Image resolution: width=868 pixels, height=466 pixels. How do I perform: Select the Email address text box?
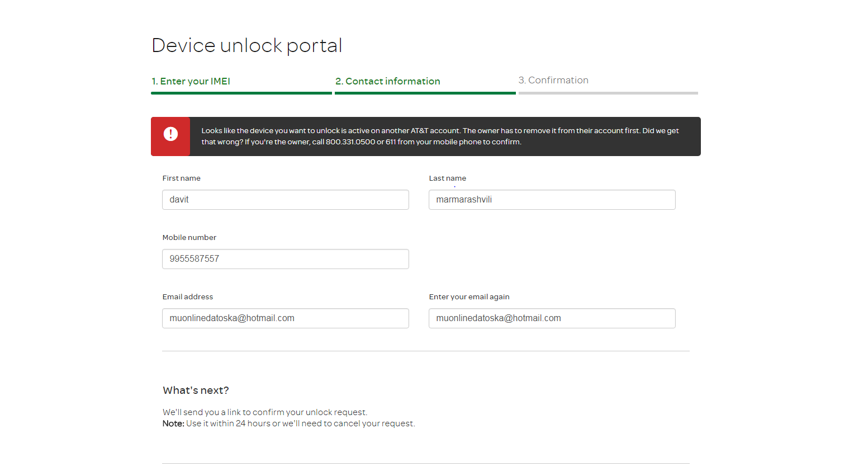285,318
